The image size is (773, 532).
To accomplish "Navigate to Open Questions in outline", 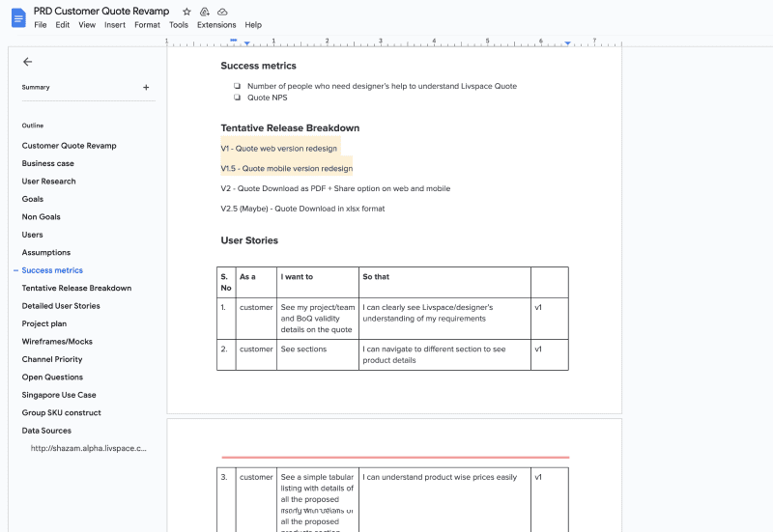I will click(x=52, y=377).
